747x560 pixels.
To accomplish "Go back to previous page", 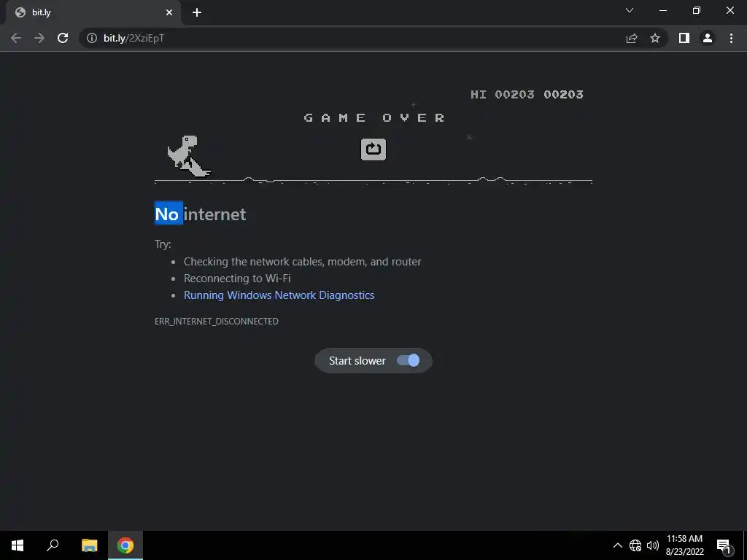I will [x=16, y=38].
